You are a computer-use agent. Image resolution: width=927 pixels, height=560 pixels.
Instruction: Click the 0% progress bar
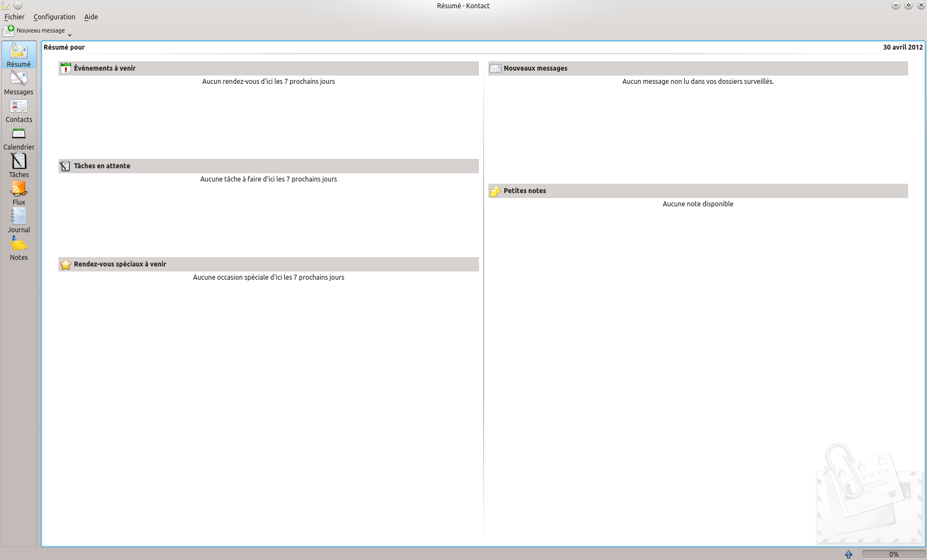click(x=893, y=554)
